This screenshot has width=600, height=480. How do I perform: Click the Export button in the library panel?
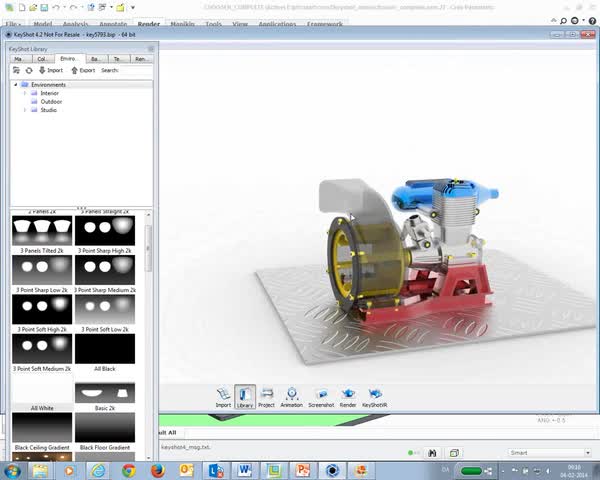83,70
